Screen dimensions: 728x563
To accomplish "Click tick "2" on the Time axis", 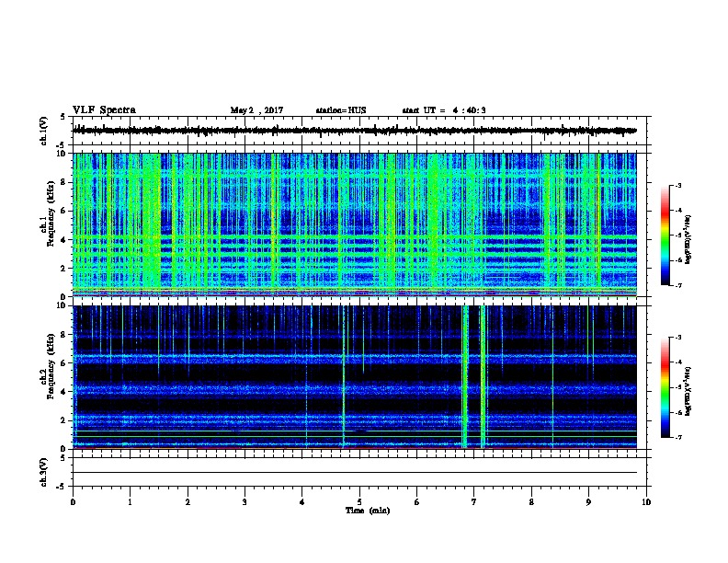I will pos(188,502).
